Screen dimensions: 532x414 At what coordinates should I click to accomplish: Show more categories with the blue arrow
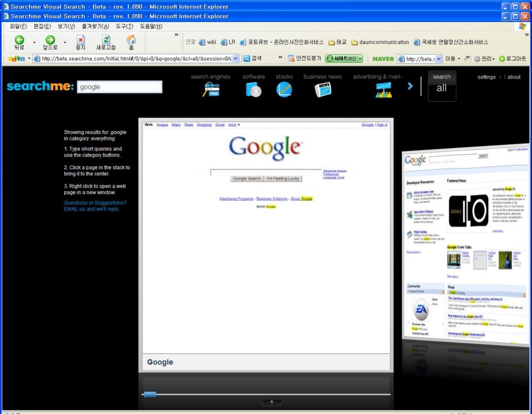pos(410,86)
